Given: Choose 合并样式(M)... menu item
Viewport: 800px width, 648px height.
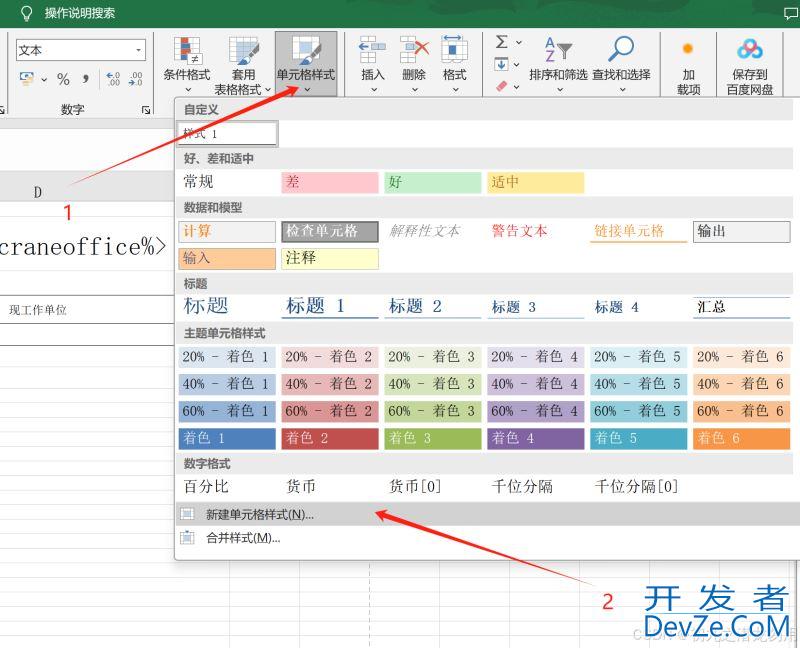Looking at the screenshot, I should [487, 537].
